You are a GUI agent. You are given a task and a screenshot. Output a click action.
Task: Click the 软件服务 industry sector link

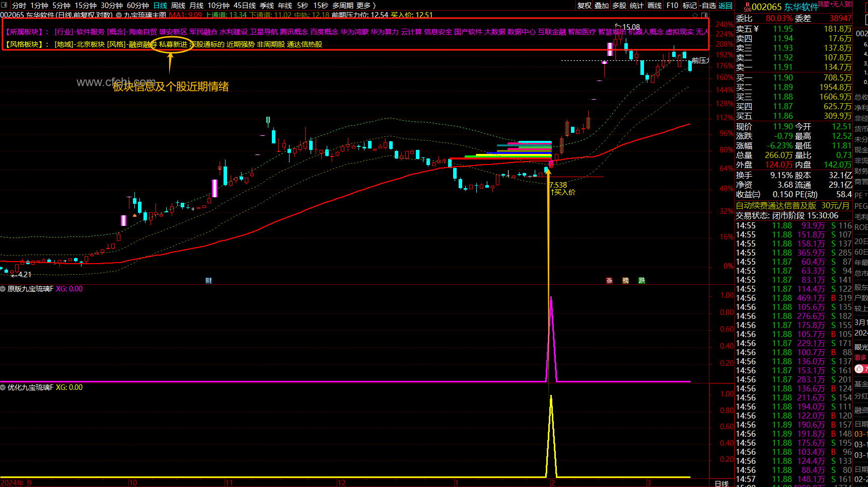[x=91, y=32]
